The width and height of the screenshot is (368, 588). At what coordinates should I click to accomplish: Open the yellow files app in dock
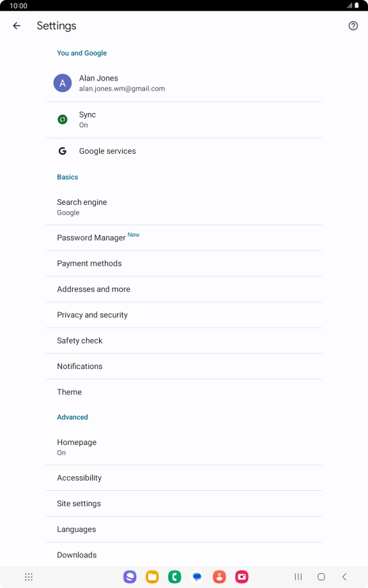[152, 577]
